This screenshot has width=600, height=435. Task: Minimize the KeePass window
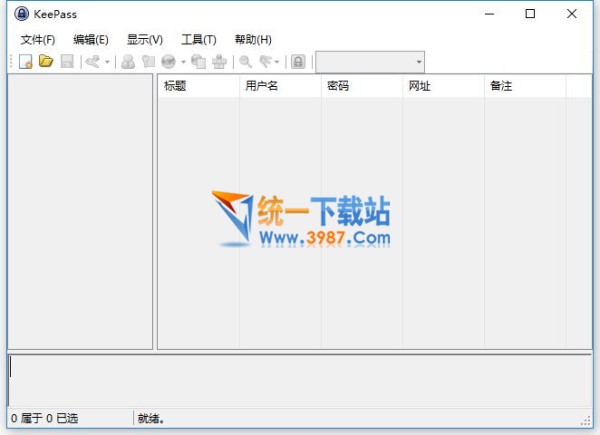[489, 14]
